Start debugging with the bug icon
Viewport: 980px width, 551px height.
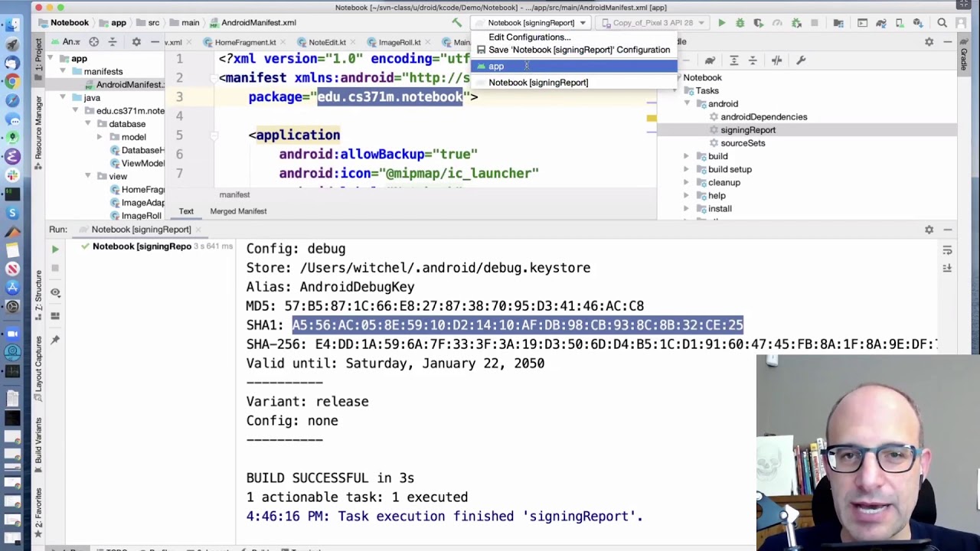click(x=740, y=23)
